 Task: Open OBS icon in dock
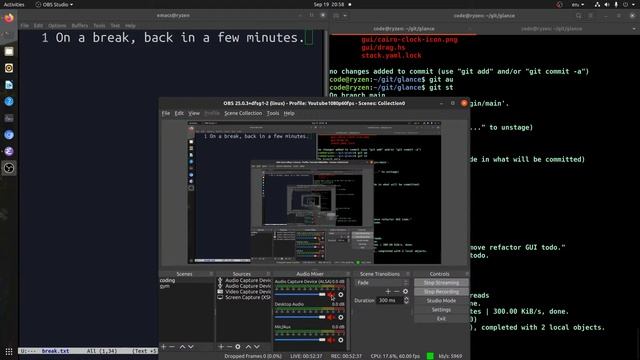pyautogui.click(x=9, y=168)
